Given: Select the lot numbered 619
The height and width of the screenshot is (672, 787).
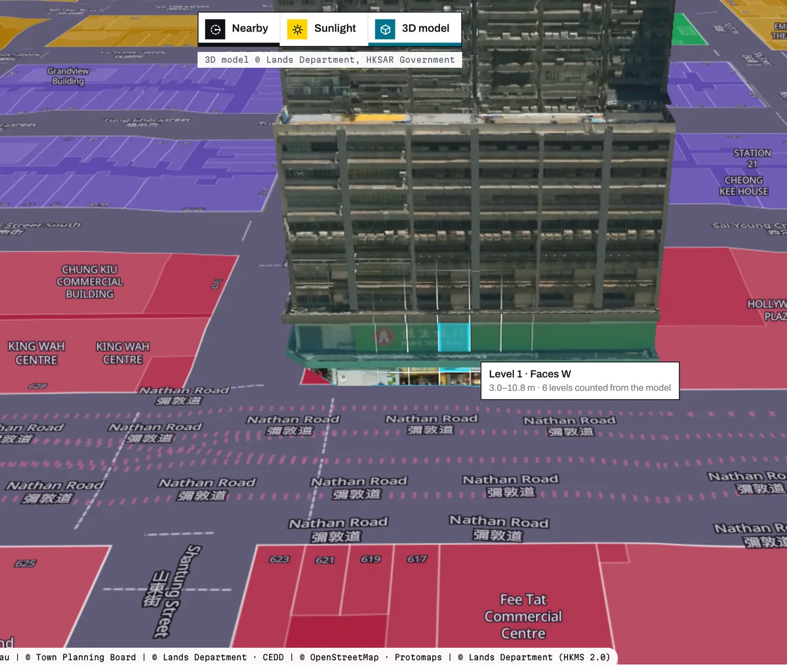Looking at the screenshot, I should tap(371, 559).
